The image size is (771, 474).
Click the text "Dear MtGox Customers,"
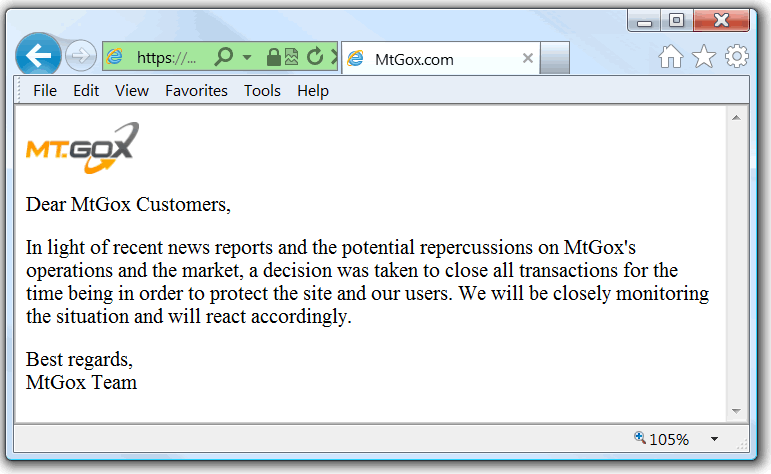pyautogui.click(x=128, y=204)
